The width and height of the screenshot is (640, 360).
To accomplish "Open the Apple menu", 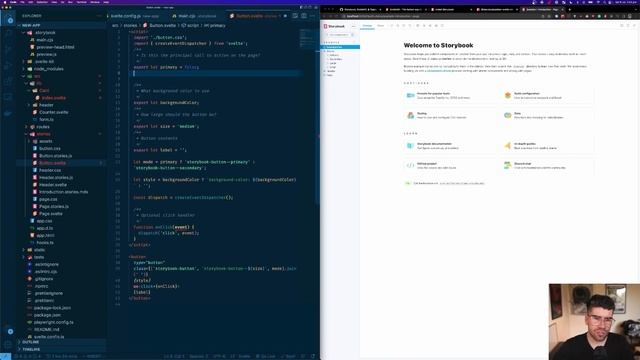I will [x=5, y=2].
